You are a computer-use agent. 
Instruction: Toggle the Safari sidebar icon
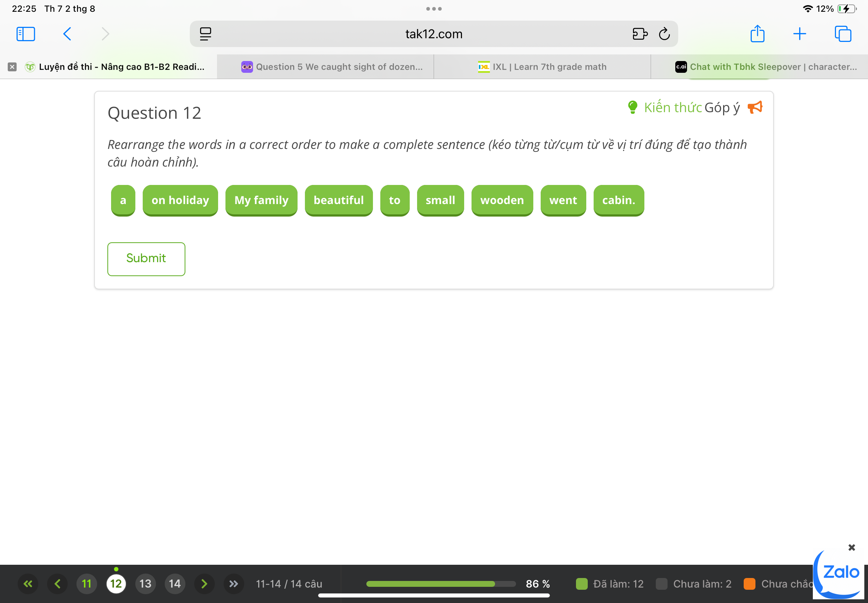coord(26,34)
